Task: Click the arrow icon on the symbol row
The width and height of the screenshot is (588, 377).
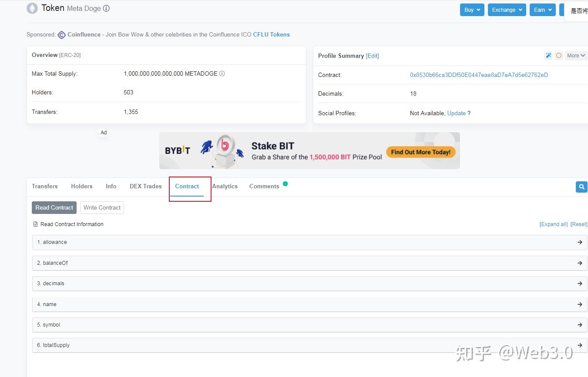Action: [580, 325]
